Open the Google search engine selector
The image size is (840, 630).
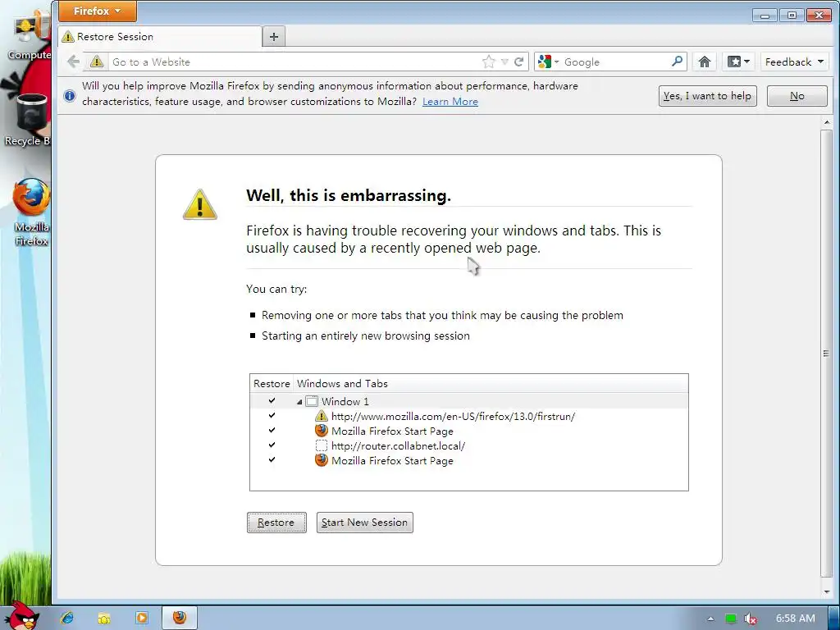(549, 62)
